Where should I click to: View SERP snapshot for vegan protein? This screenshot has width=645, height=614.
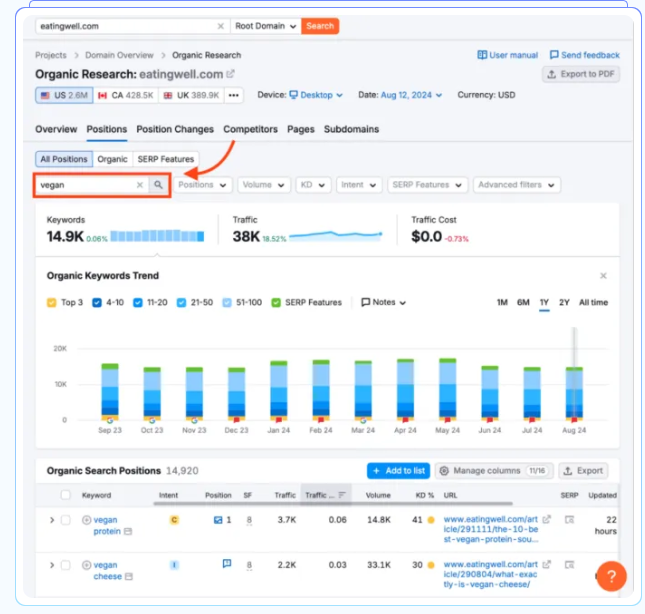(569, 520)
